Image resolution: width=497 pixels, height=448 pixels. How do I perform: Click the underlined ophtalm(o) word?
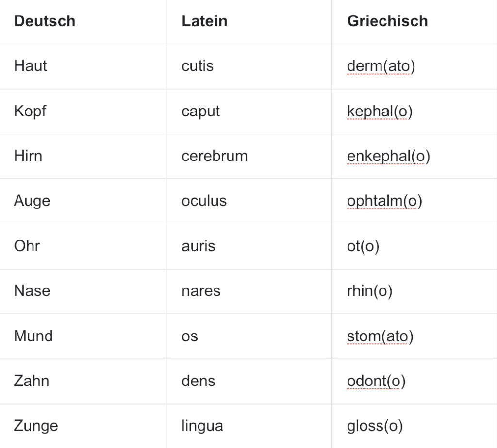click(384, 201)
